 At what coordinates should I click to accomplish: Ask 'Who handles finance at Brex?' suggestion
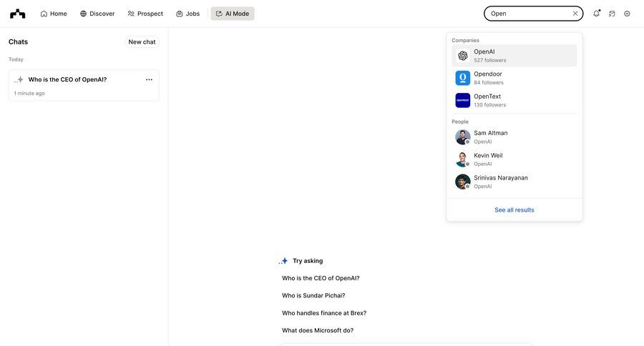pos(324,313)
